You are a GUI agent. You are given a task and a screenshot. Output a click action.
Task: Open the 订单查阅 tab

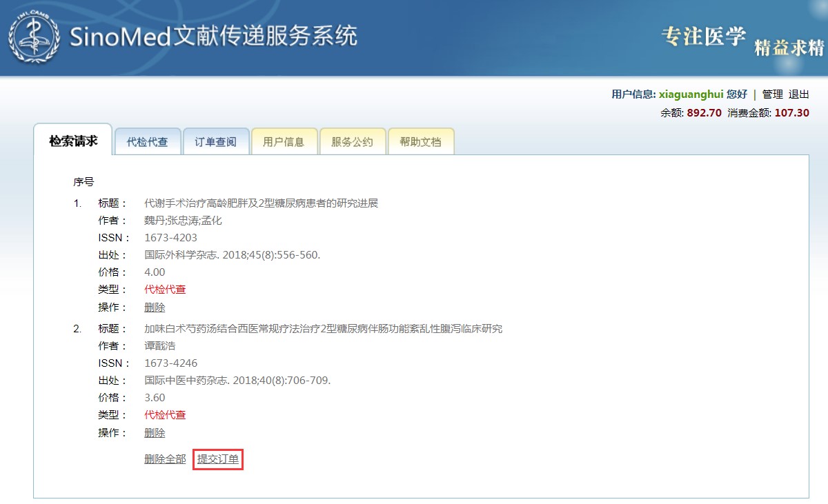[x=215, y=142]
